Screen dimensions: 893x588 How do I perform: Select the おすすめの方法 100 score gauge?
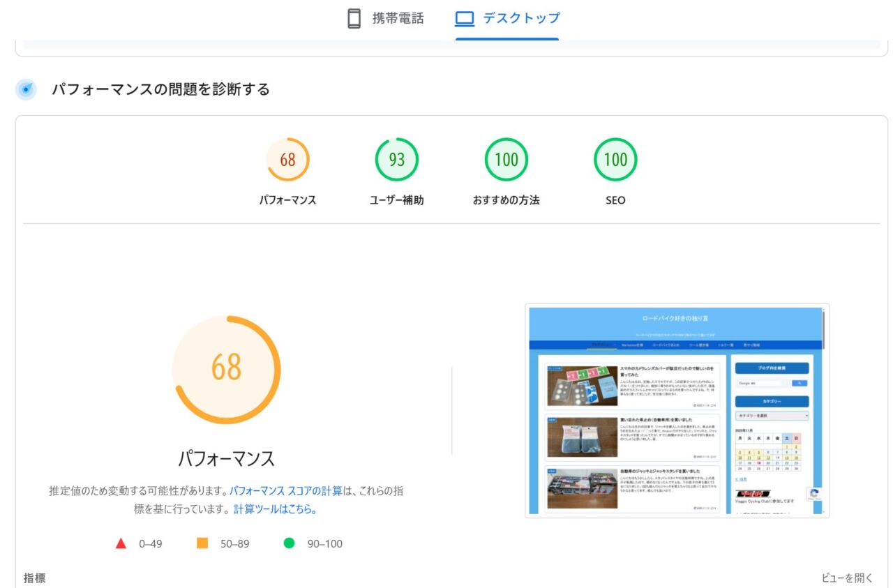[506, 160]
